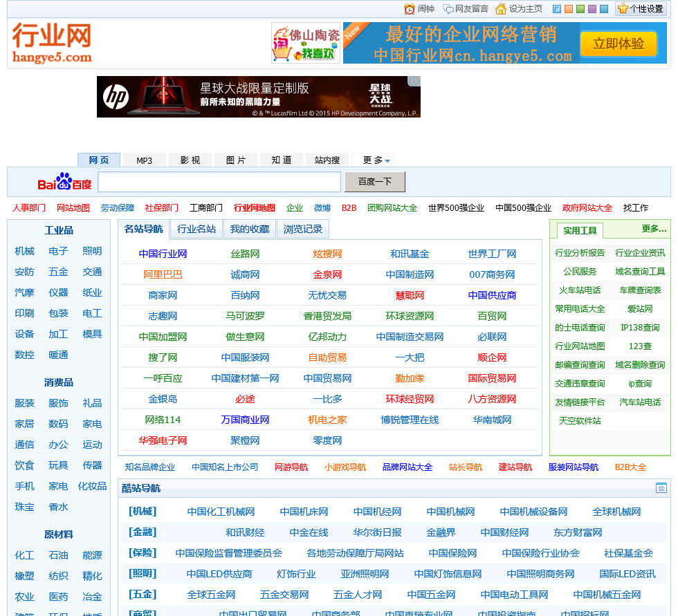Open the B2B大全 link
The image size is (678, 616).
click(x=630, y=467)
